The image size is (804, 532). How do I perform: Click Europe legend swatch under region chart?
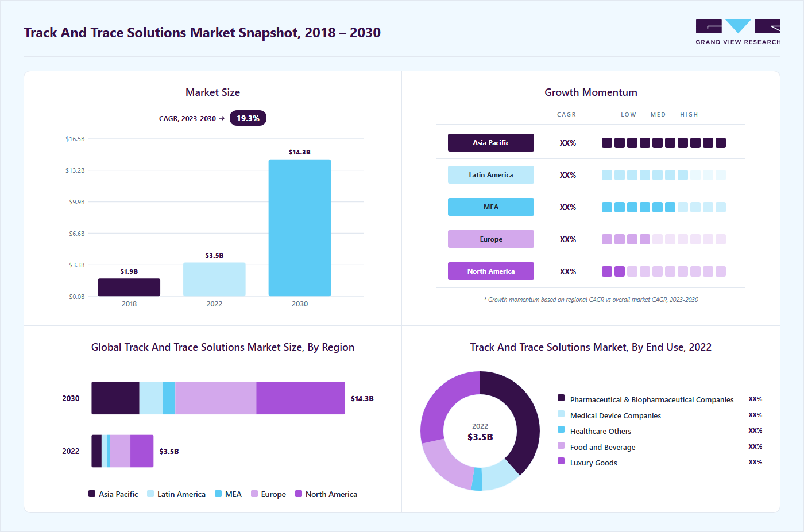point(254,494)
